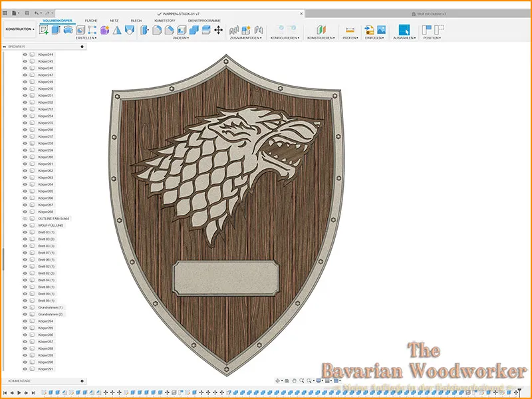The width and height of the screenshot is (532, 399).
Task: Select the Fillet tool icon
Action: (x=157, y=30)
